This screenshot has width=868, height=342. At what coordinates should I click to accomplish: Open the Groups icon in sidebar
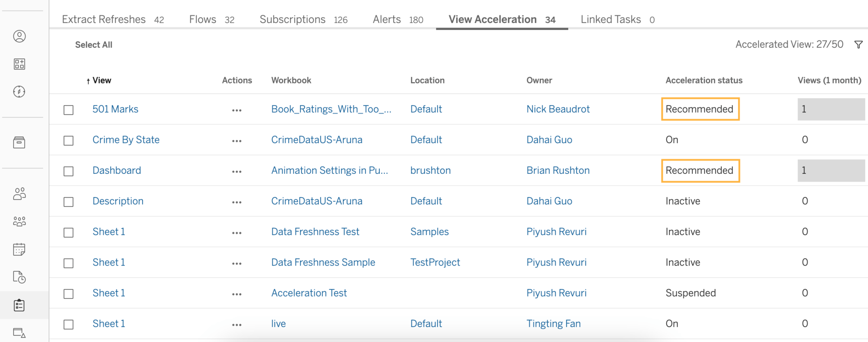20,222
